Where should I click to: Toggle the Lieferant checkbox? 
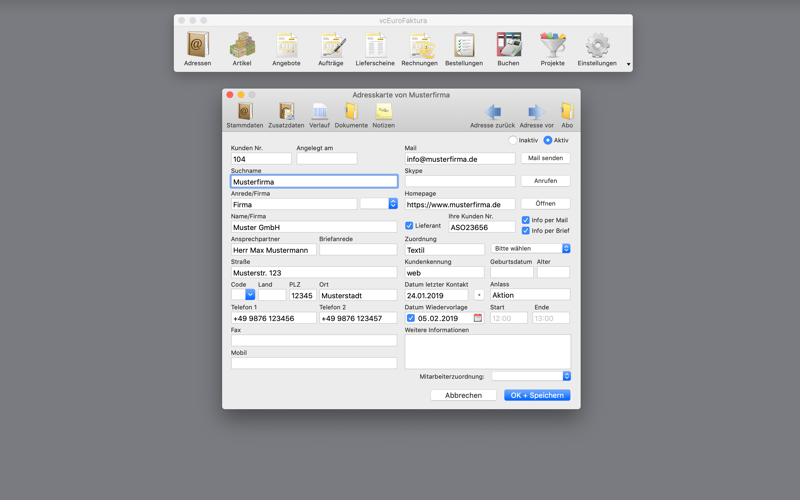click(409, 226)
